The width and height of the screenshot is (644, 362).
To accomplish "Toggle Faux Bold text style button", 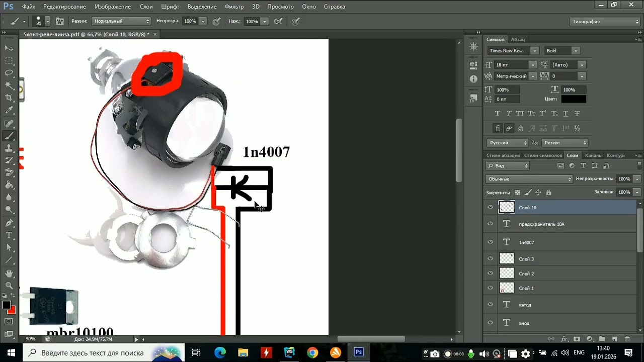I will coord(498,114).
